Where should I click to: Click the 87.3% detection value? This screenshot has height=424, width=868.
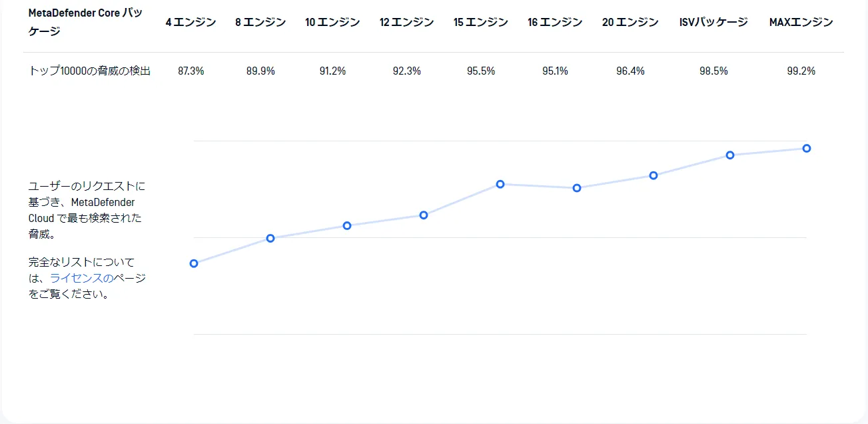(x=191, y=71)
